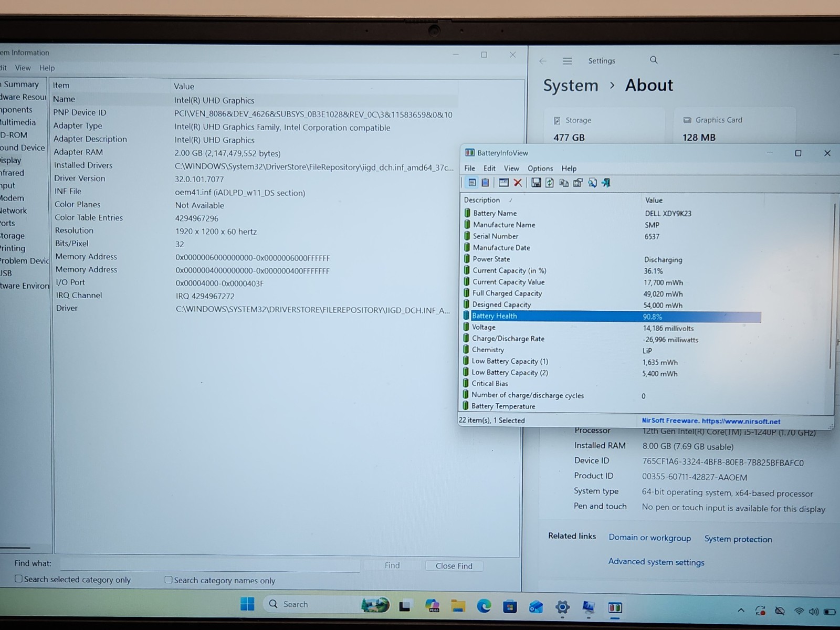Click the Wi-Fi icon in system tray

[799, 611]
